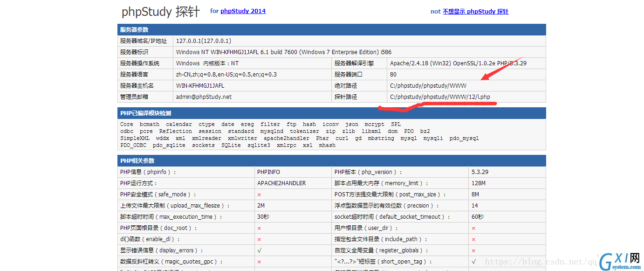Click the 探针路径 label

[346, 97]
